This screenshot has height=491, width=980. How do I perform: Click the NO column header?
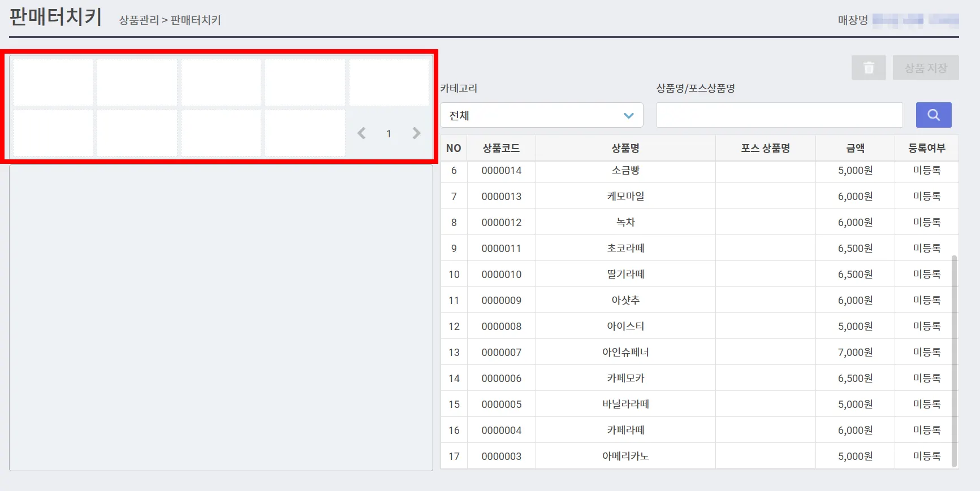click(x=454, y=148)
